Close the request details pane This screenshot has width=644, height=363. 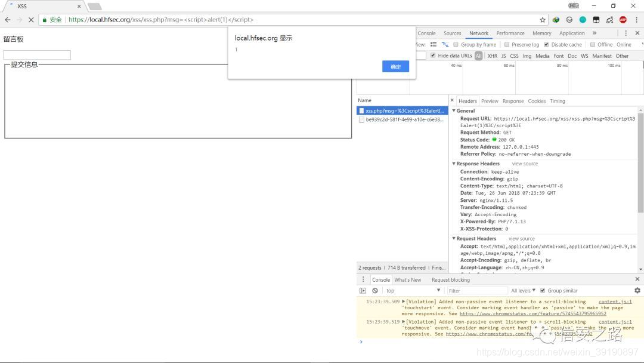[452, 100]
